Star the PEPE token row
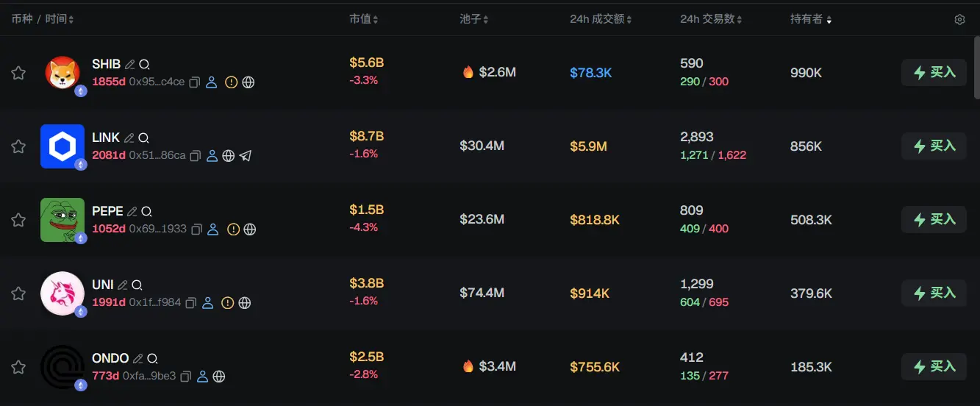The image size is (980, 406). (18, 220)
